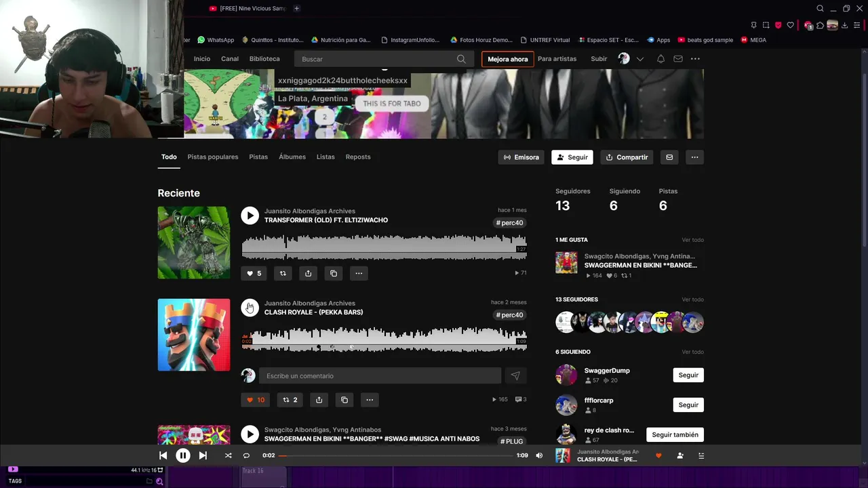Viewport: 868px width, 488px height.
Task: Expand the profile avatar dropdown chevron
Action: 639,59
